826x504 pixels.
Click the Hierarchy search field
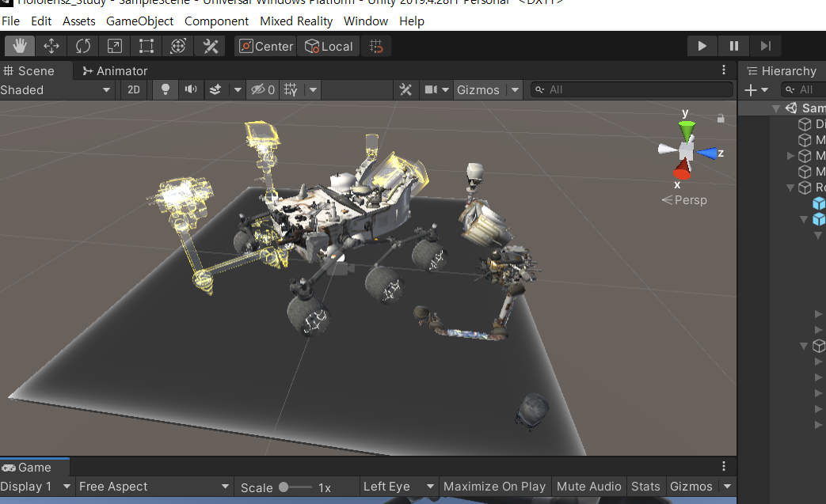point(804,90)
